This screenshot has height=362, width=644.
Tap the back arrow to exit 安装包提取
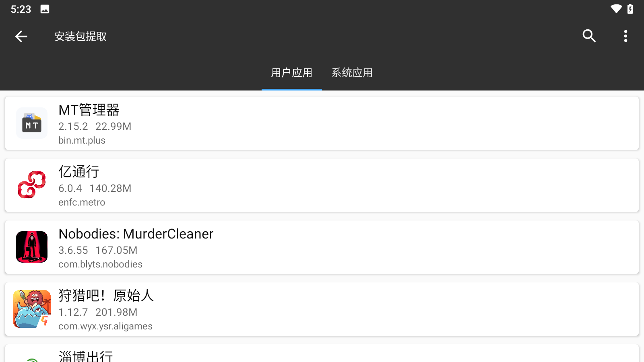[x=21, y=36]
